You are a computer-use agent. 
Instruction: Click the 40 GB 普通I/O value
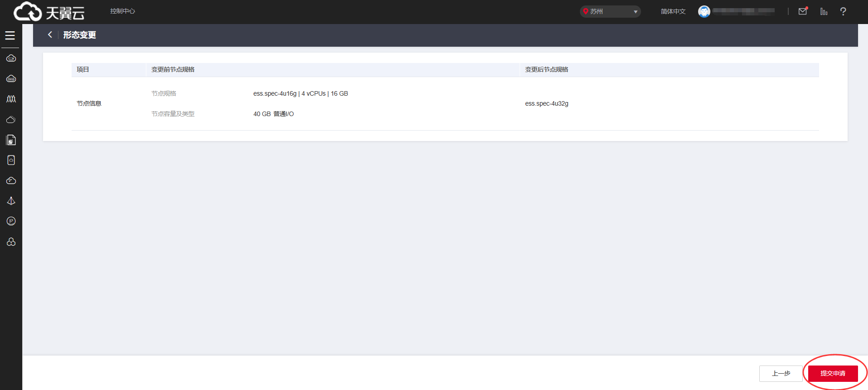(273, 114)
